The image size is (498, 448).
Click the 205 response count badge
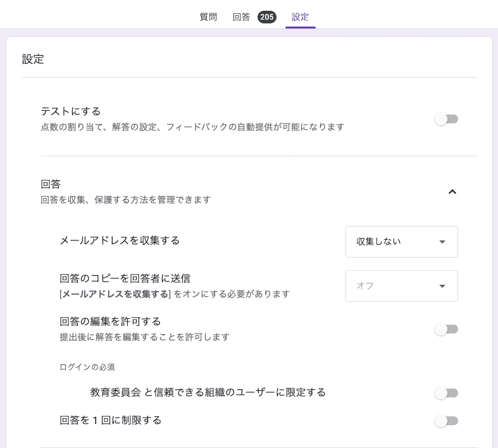click(267, 17)
